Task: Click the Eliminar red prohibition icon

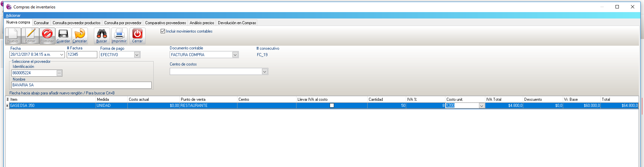Action: 47,34
